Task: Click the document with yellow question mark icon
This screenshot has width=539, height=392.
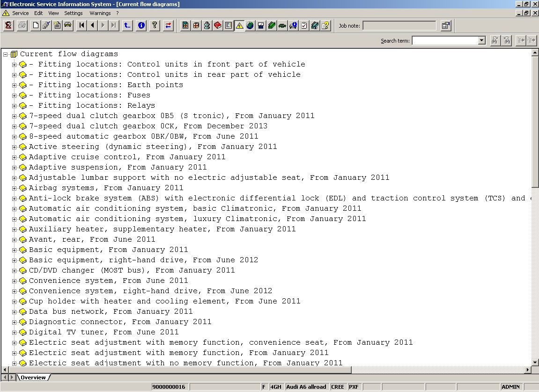Action: point(325,25)
